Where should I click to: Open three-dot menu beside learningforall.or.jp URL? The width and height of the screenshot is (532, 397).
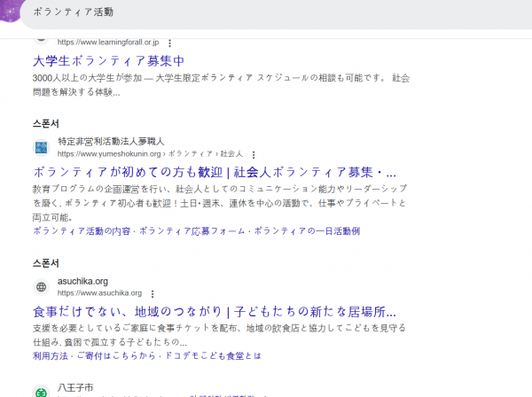(x=169, y=43)
